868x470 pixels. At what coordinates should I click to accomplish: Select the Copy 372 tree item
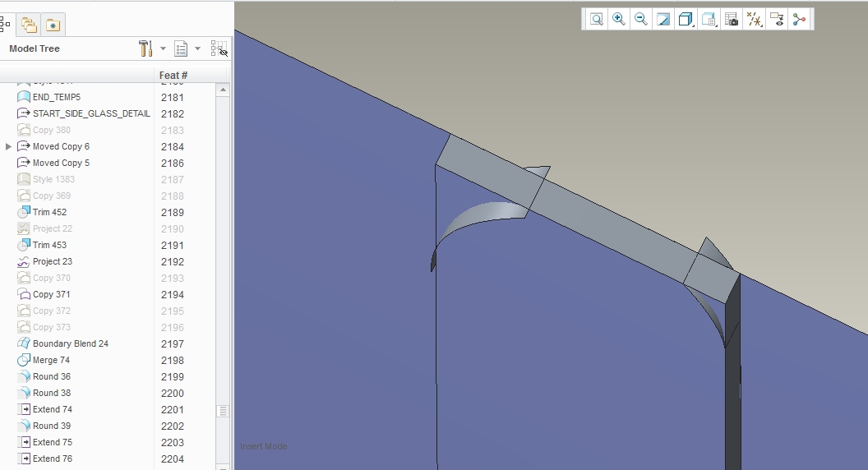coord(52,311)
